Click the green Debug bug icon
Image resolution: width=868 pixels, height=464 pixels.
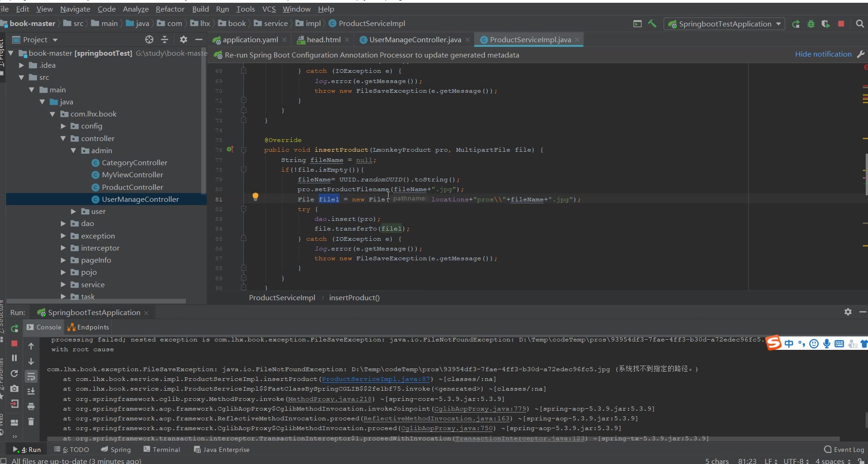tap(811, 24)
